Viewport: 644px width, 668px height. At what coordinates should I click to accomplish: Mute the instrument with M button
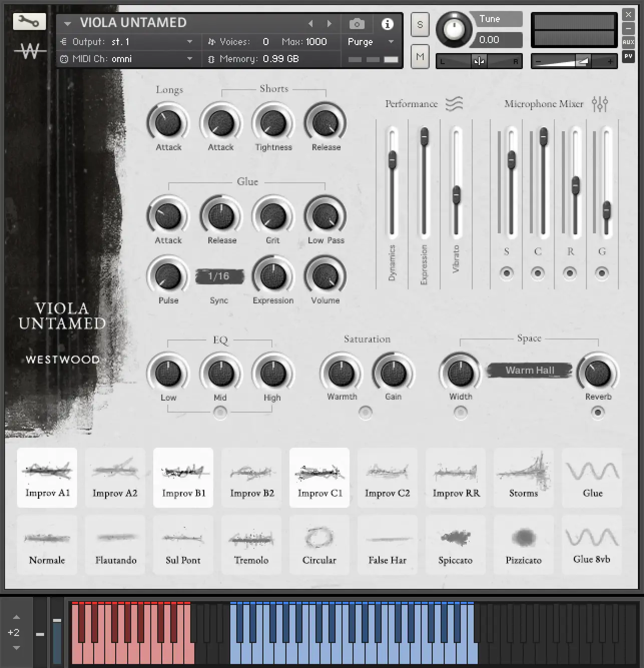420,57
